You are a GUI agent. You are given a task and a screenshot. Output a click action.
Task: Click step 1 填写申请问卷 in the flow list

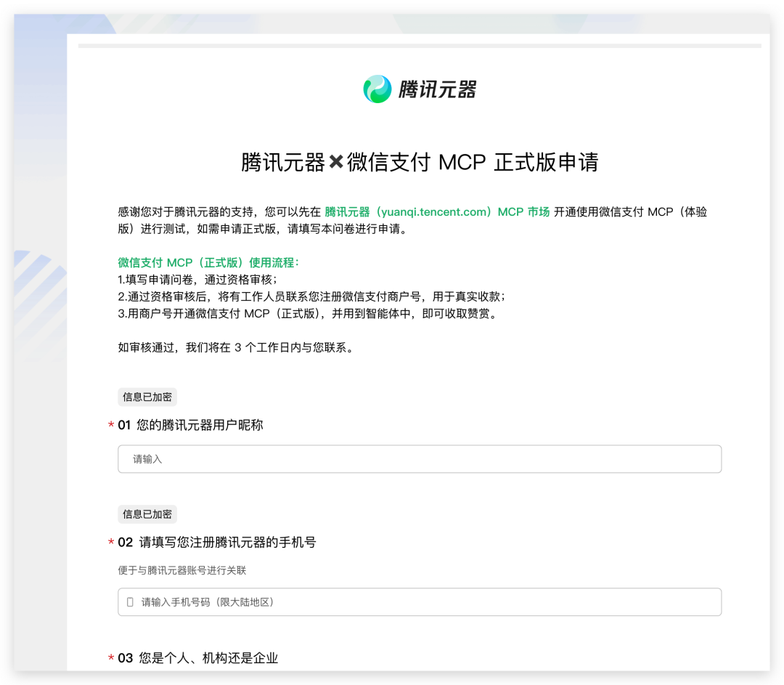196,280
